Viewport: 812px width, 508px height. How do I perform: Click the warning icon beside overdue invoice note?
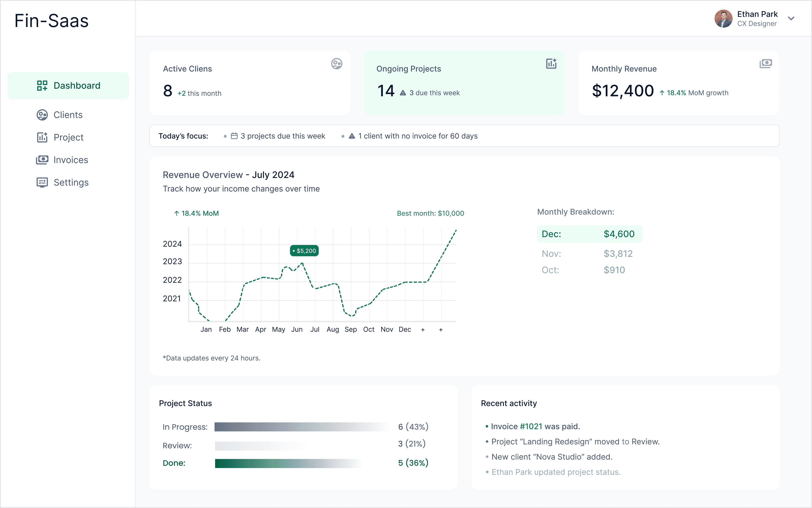click(351, 136)
